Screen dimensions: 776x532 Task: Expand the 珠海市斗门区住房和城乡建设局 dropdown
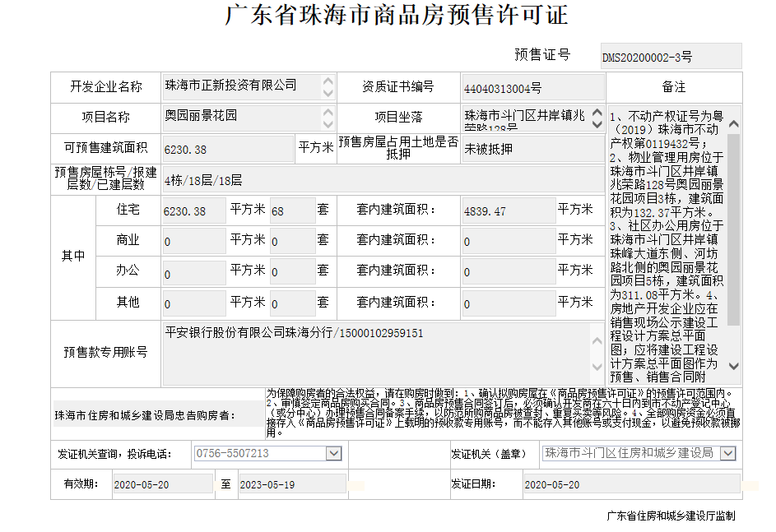(727, 453)
